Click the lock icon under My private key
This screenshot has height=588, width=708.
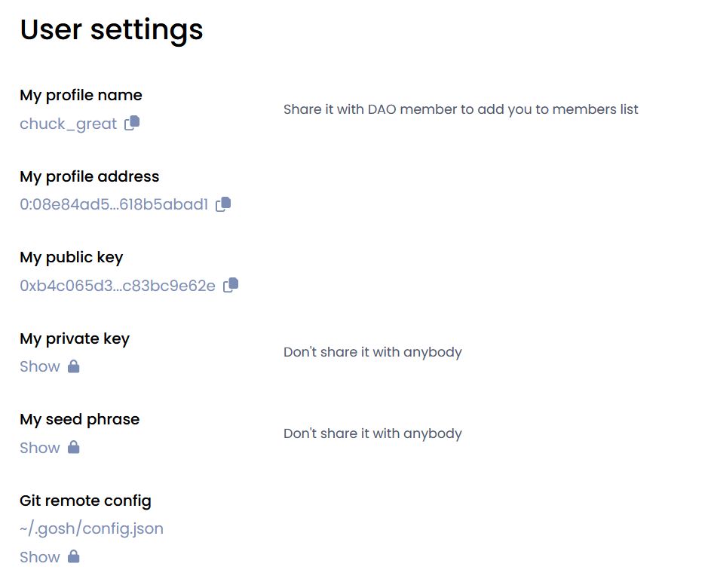tap(73, 366)
